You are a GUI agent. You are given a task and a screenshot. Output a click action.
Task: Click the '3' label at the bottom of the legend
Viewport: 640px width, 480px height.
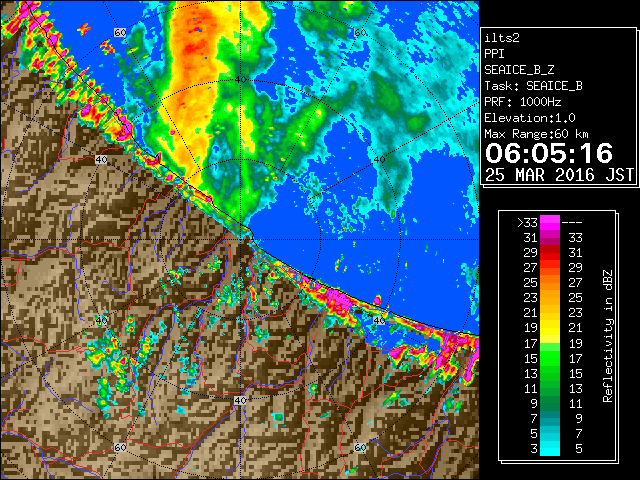(x=534, y=449)
